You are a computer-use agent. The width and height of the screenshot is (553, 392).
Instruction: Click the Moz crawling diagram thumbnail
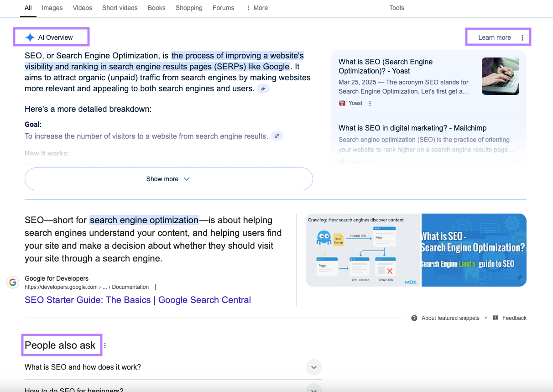363,250
